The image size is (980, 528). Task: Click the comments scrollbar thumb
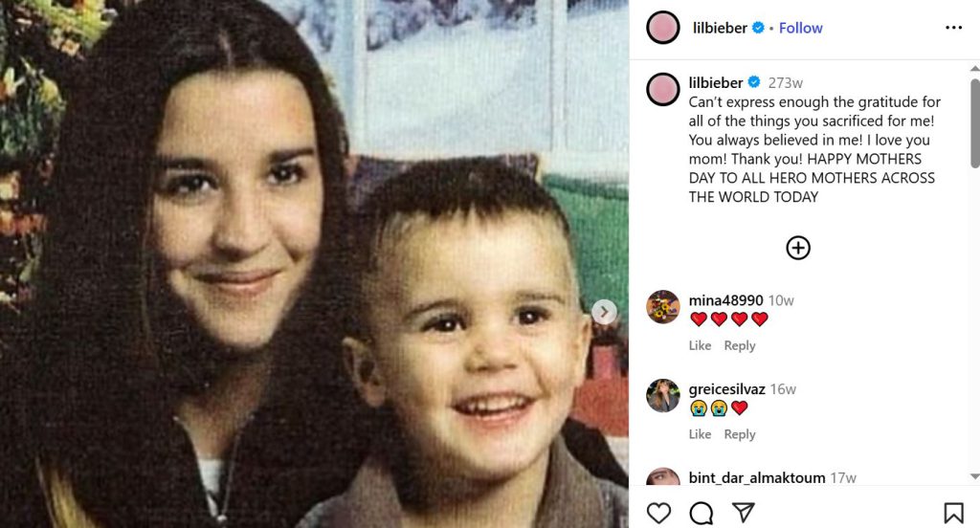[975, 123]
